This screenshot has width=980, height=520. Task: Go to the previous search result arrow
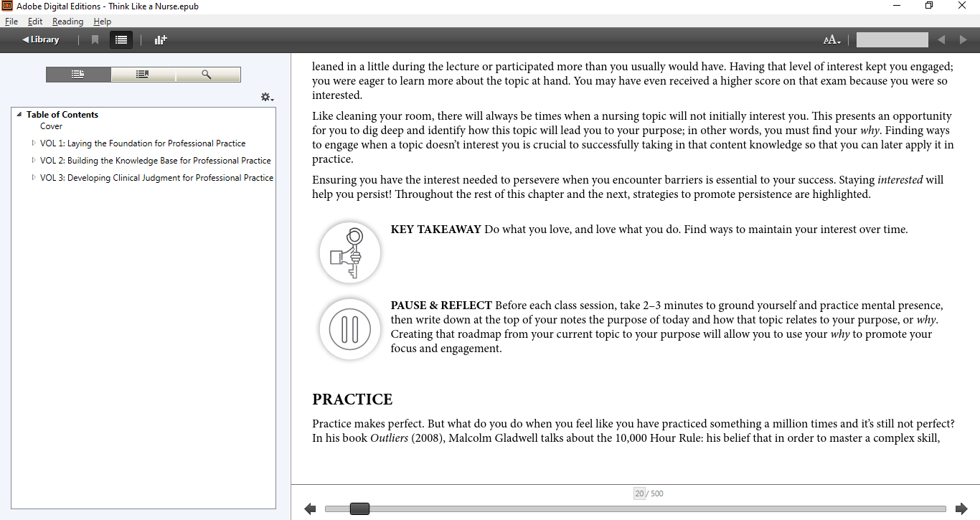(x=941, y=40)
